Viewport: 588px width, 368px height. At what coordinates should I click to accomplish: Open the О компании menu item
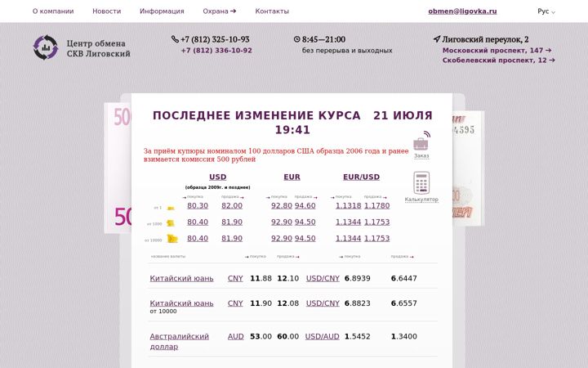[53, 11]
